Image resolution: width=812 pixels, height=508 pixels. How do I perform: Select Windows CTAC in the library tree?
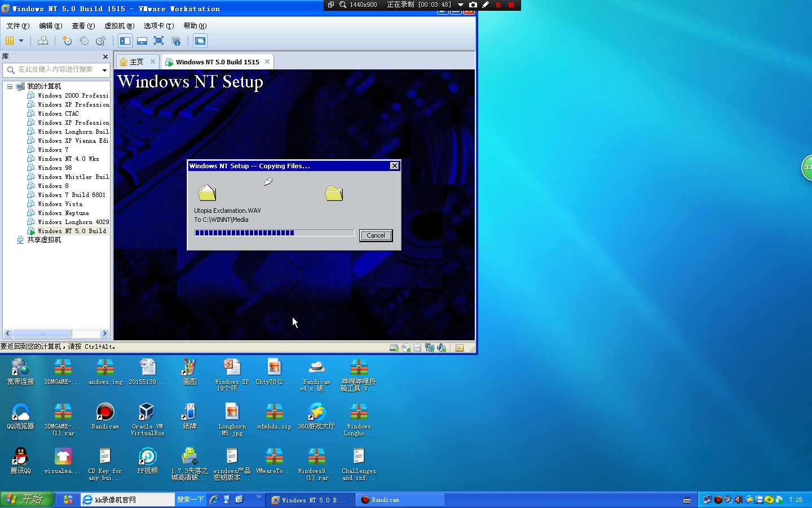[54, 113]
